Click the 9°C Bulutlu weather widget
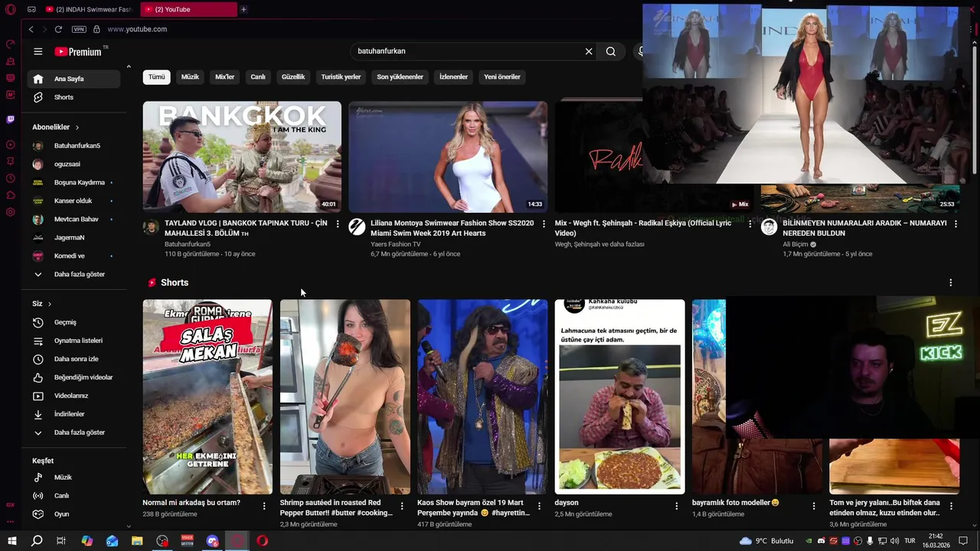 766,541
